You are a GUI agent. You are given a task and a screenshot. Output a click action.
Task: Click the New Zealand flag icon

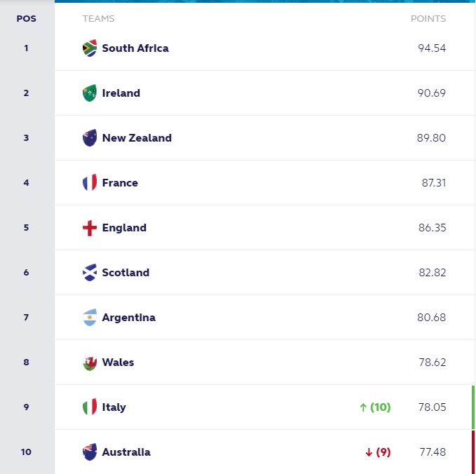pos(90,138)
